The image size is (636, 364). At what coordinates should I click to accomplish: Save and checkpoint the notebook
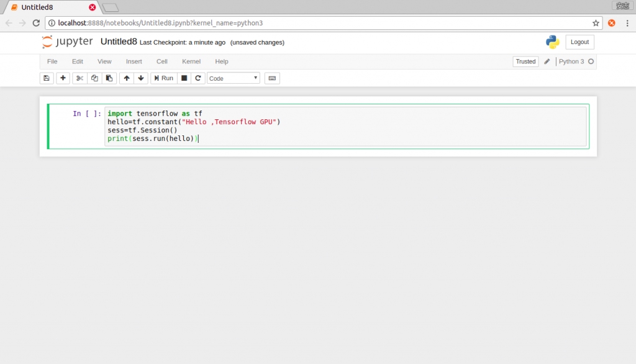(x=47, y=78)
